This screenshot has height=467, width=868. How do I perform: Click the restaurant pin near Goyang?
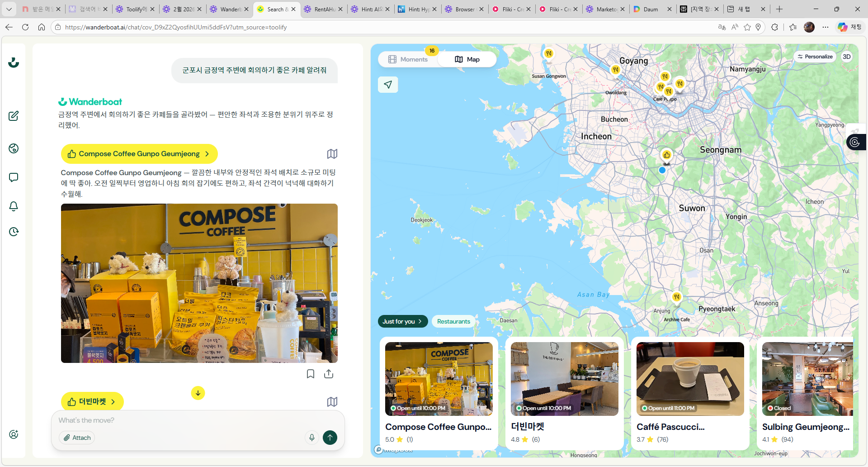click(615, 70)
